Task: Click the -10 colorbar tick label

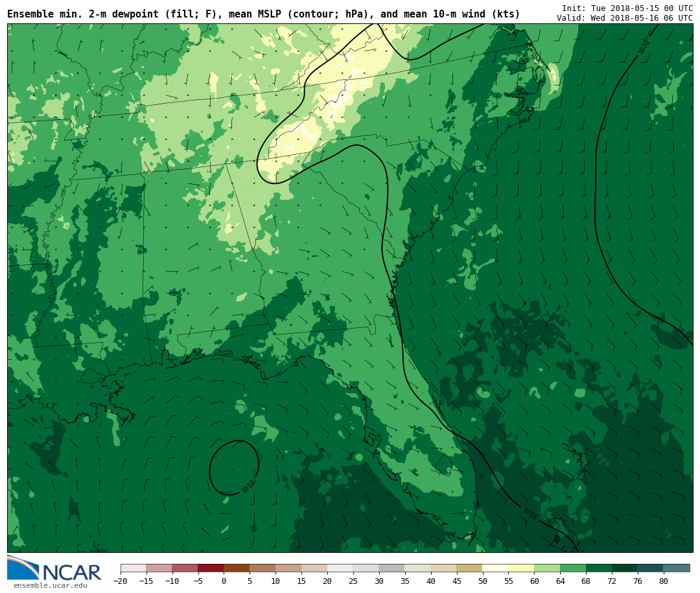Action: [172, 581]
